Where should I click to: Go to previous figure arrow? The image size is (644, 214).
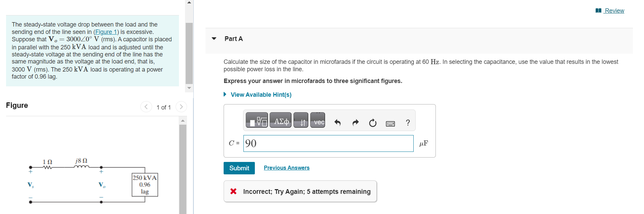coord(146,107)
